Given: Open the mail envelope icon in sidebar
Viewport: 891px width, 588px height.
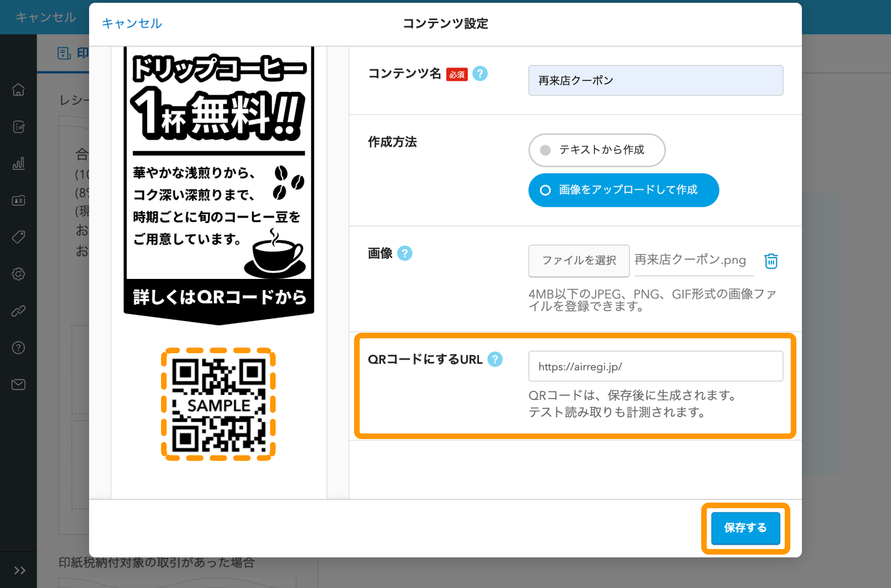Looking at the screenshot, I should point(19,384).
